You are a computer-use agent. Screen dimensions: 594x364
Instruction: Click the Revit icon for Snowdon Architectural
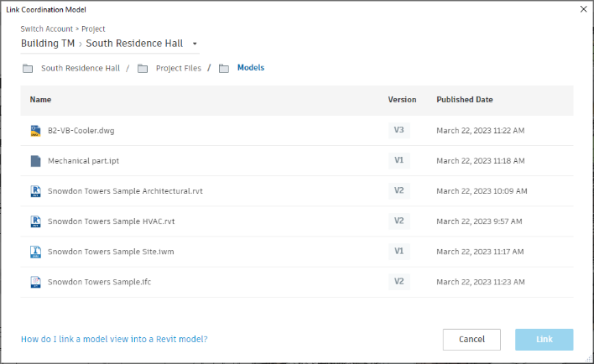35,190
